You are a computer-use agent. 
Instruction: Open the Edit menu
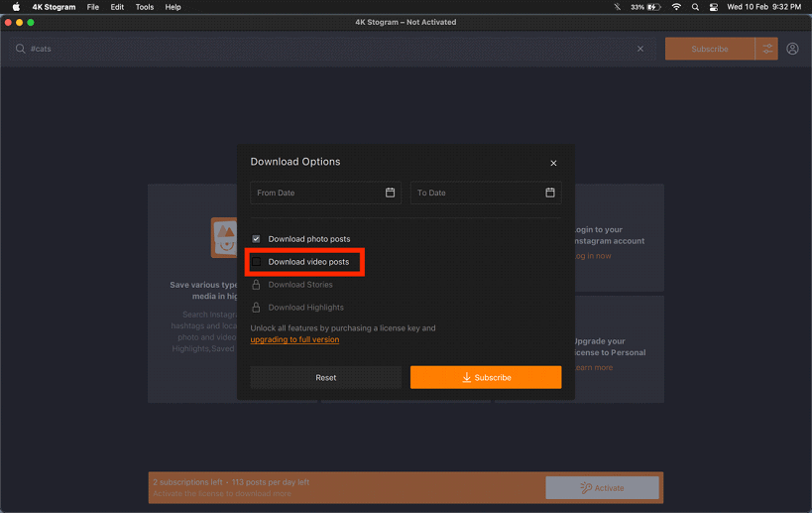[117, 7]
